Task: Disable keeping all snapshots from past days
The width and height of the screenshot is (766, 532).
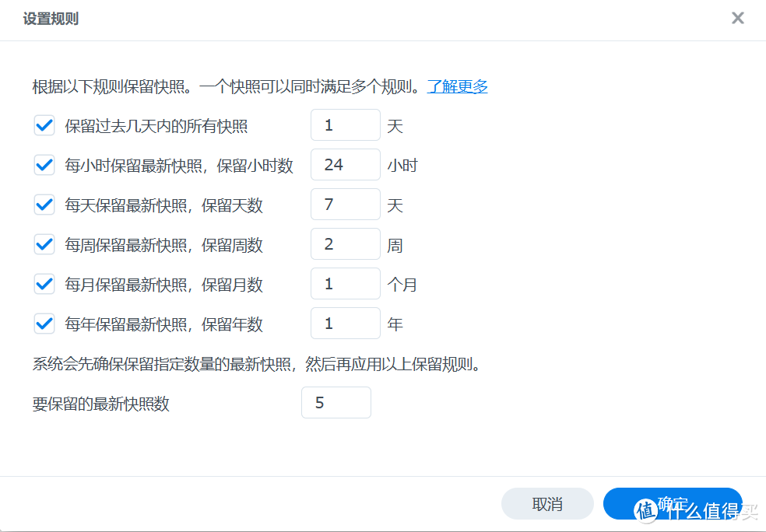Action: pos(44,124)
